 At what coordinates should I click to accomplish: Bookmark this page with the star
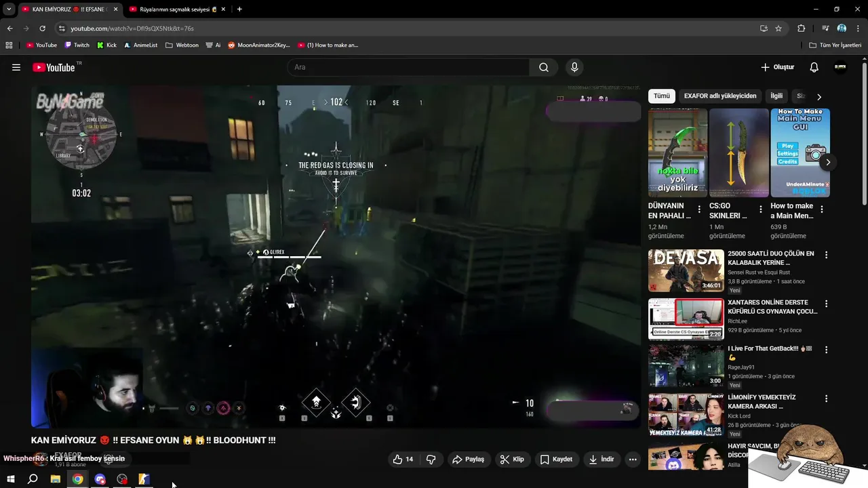point(778,28)
